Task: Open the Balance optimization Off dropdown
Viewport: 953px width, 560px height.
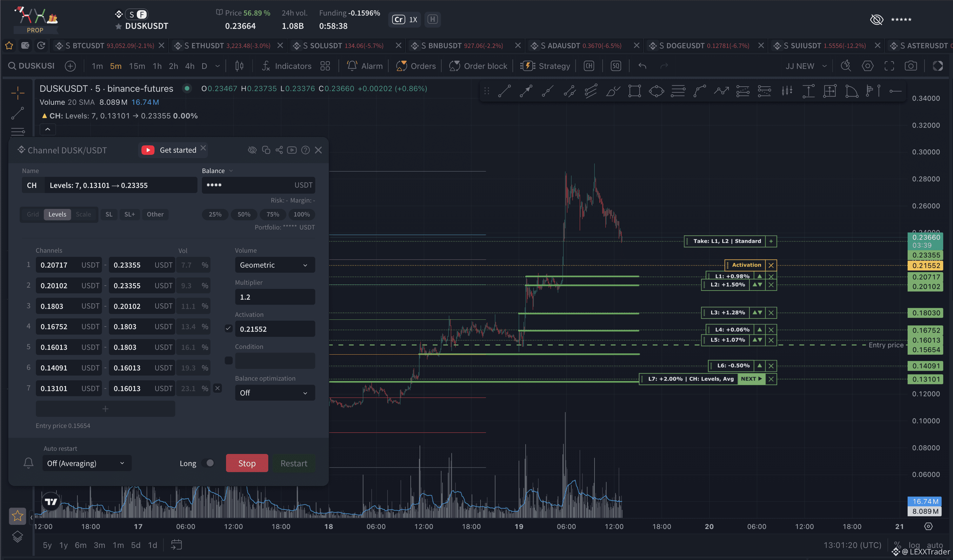Action: (x=275, y=393)
